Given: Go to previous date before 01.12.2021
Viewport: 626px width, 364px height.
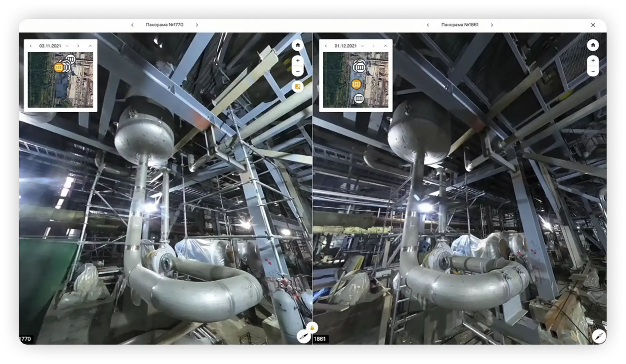Looking at the screenshot, I should pos(326,46).
